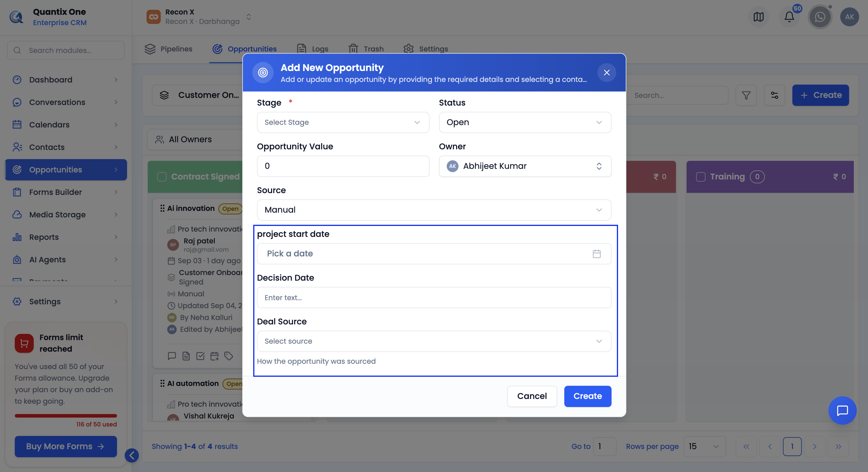This screenshot has width=868, height=472.
Task: Toggle Training column checkbox
Action: tap(700, 177)
